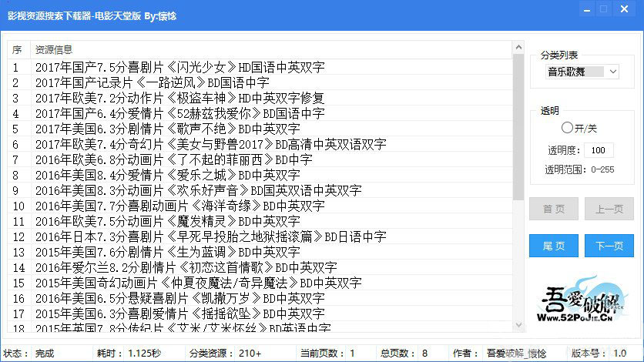This screenshot has height=362, width=644.
Task: Select row 11 《魔发精灵》BD中英双字
Action: point(260,221)
